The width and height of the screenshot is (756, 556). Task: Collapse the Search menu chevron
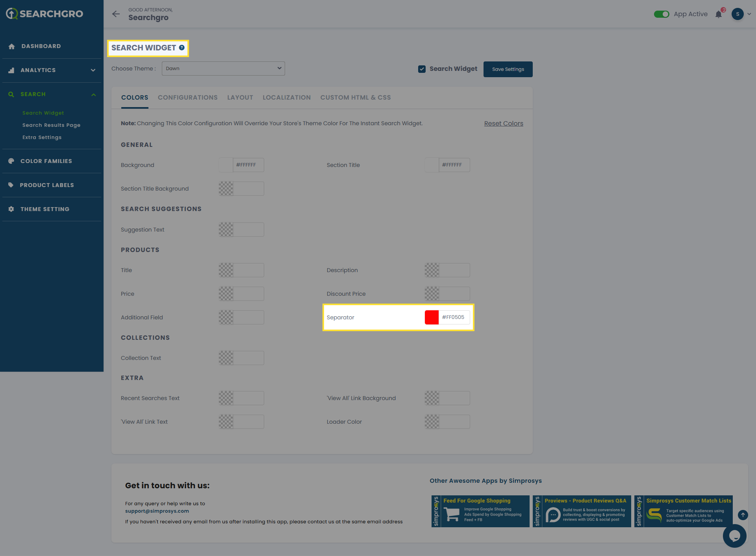[93, 95]
